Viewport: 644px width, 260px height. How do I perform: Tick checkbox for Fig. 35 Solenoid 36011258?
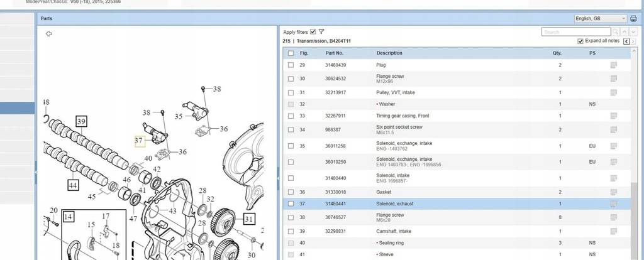[x=291, y=146]
